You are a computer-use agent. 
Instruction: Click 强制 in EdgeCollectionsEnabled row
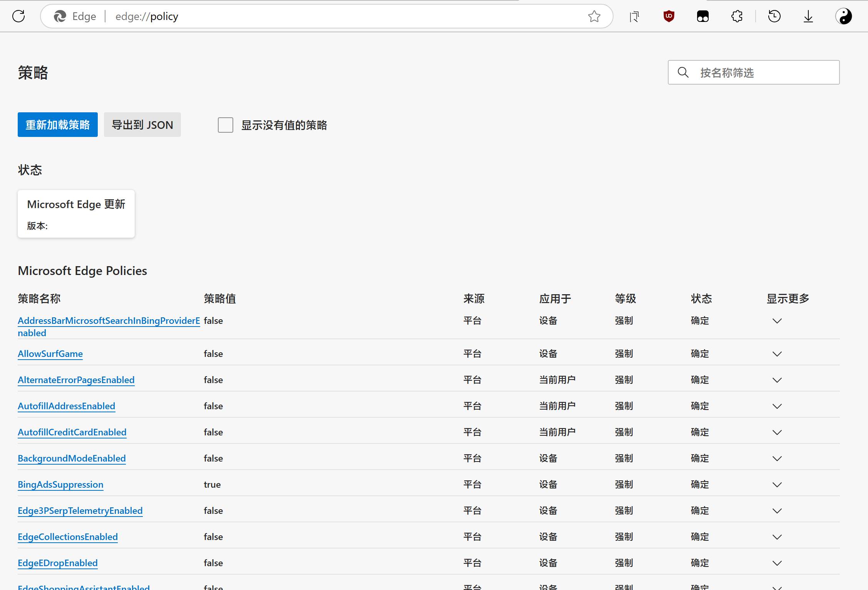click(624, 537)
